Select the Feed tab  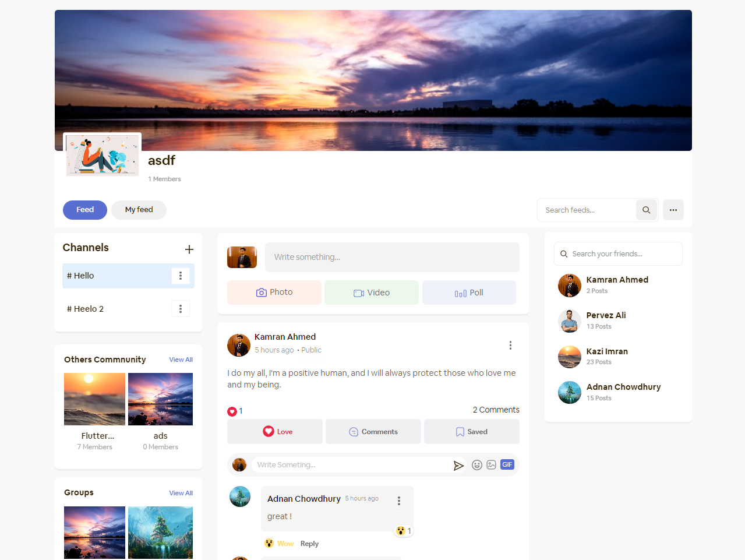(85, 210)
